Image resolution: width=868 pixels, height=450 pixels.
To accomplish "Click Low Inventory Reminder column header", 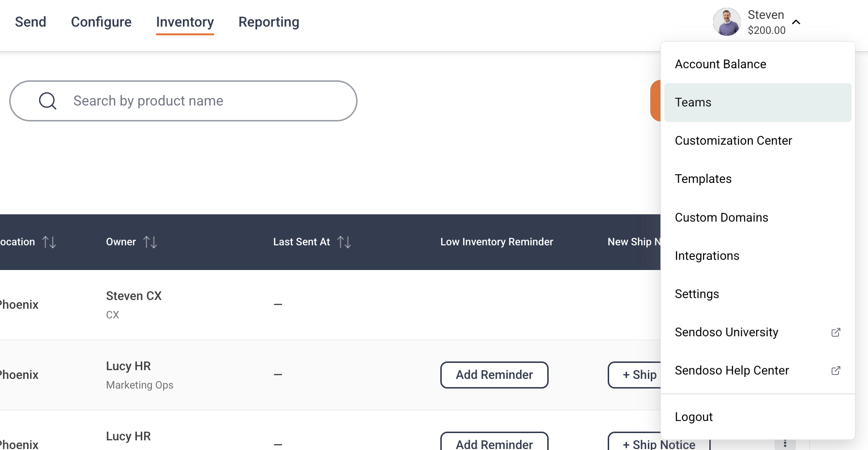I will tap(496, 242).
